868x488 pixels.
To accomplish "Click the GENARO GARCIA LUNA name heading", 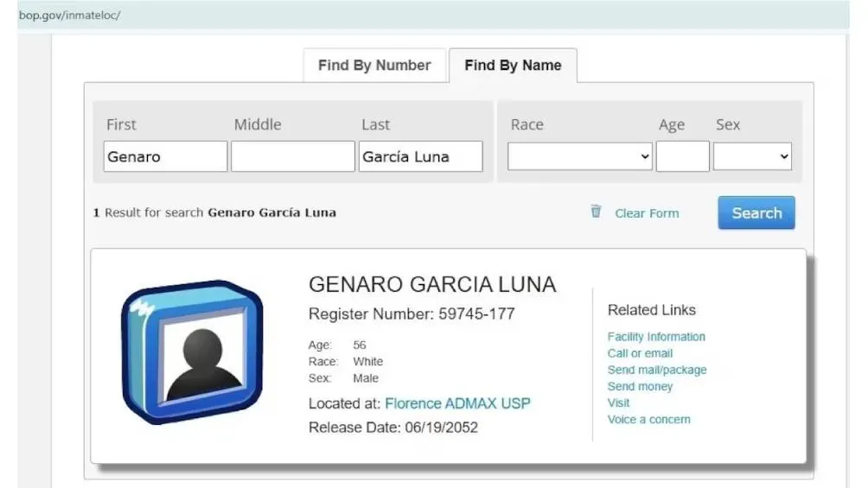I will [x=432, y=284].
